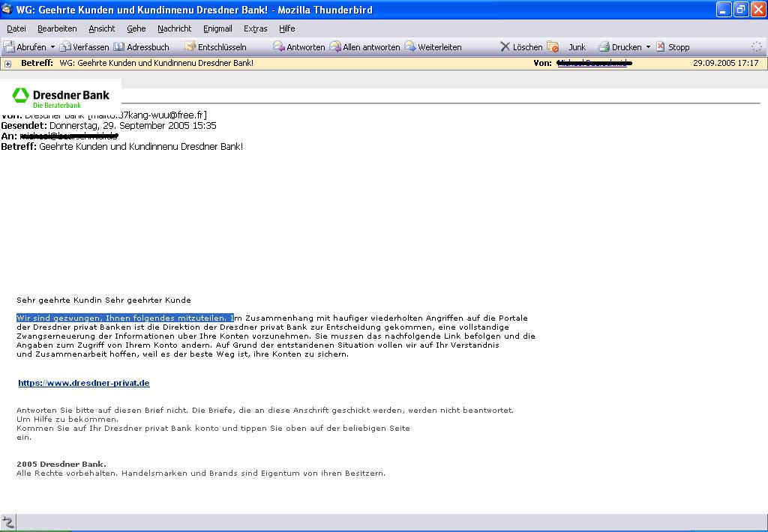
Task: Reply using the Antworten button
Action: click(x=298, y=47)
